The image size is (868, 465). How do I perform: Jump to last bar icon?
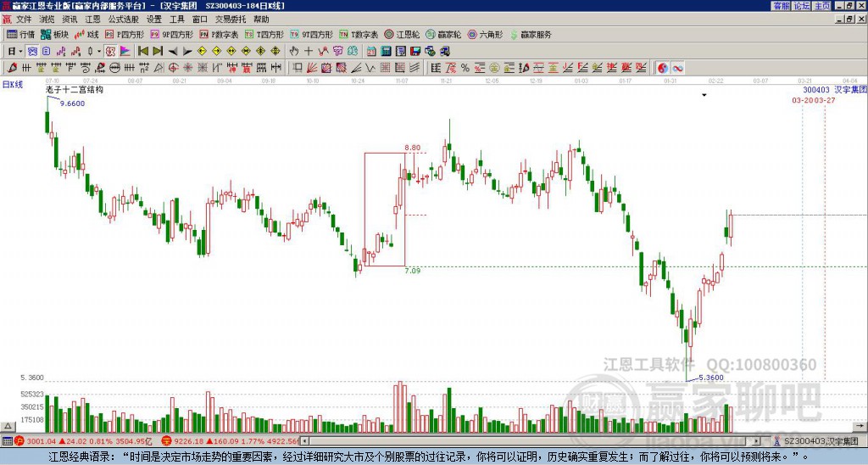pos(158,52)
